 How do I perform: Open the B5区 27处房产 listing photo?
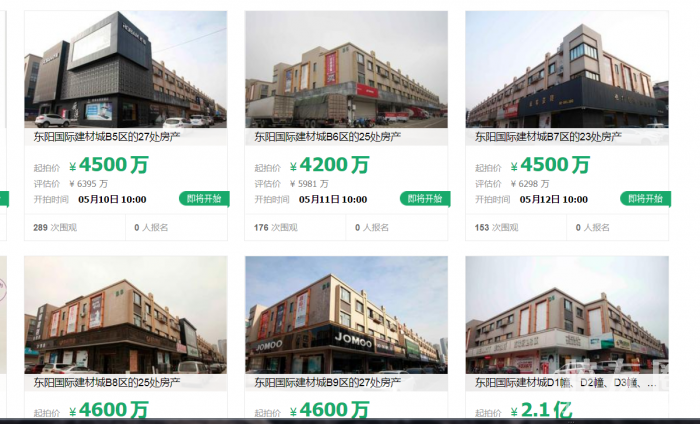pyautogui.click(x=125, y=69)
